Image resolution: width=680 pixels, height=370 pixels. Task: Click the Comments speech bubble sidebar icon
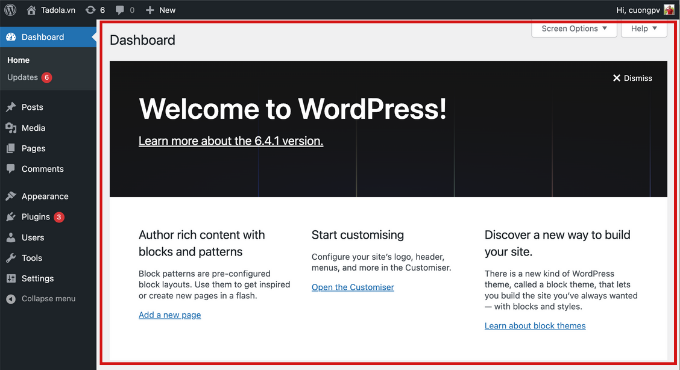(x=11, y=169)
